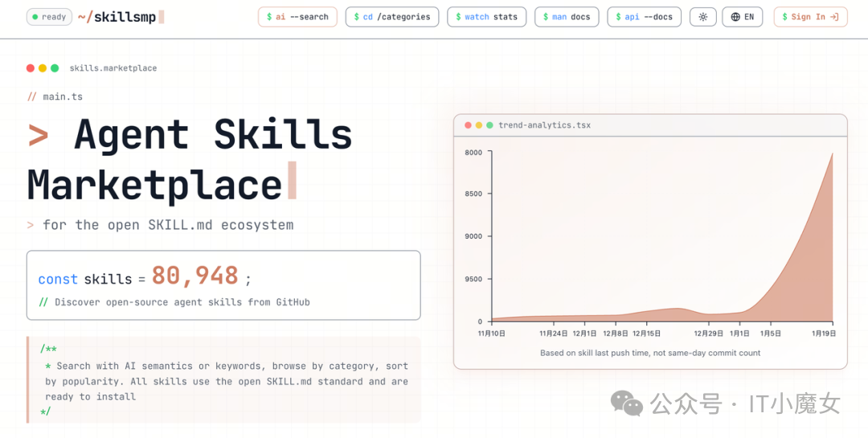
Task: Open the watch stats page
Action: [x=486, y=17]
